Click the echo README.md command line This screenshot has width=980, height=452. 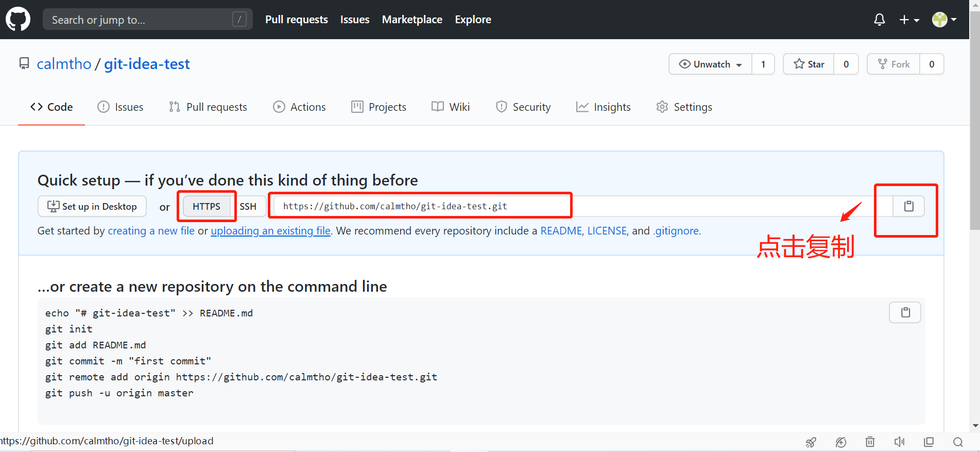click(149, 313)
